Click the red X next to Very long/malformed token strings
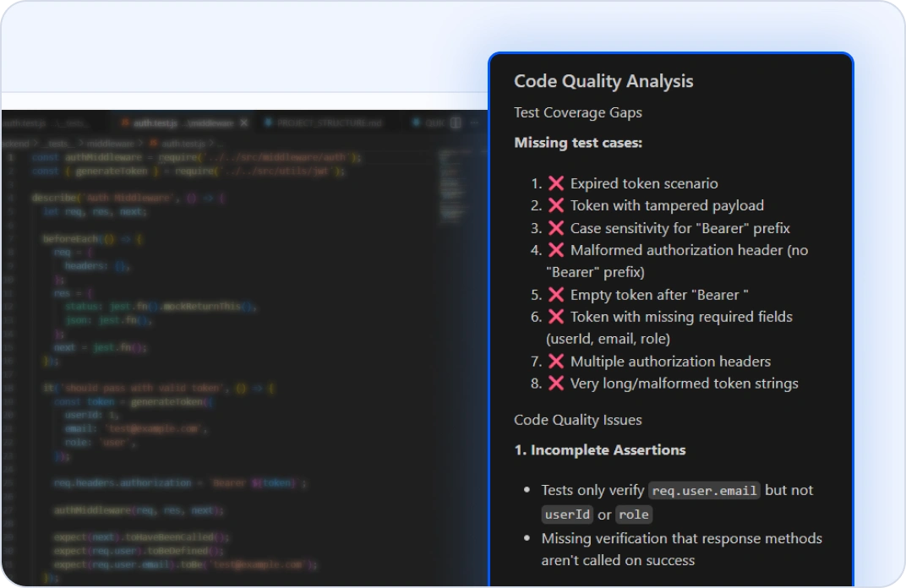This screenshot has width=906, height=588. (556, 384)
